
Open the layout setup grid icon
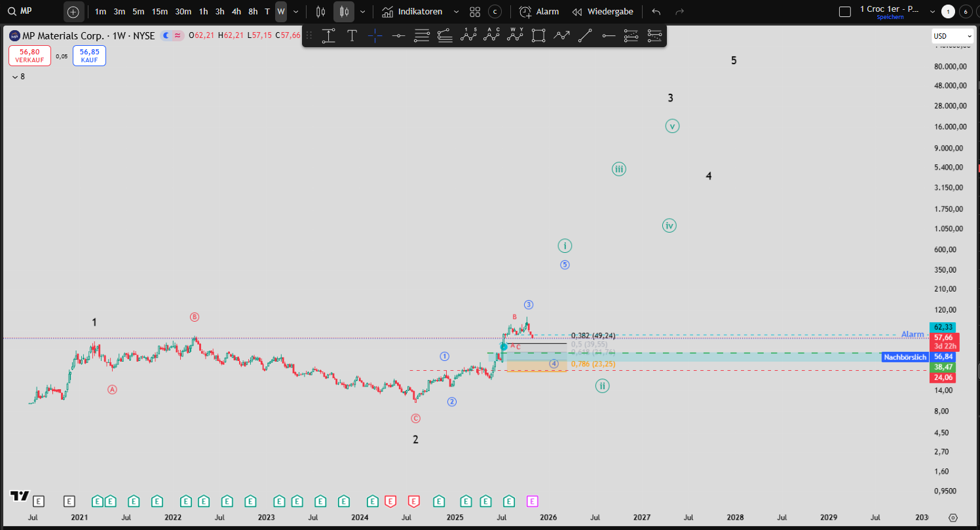[x=475, y=12]
